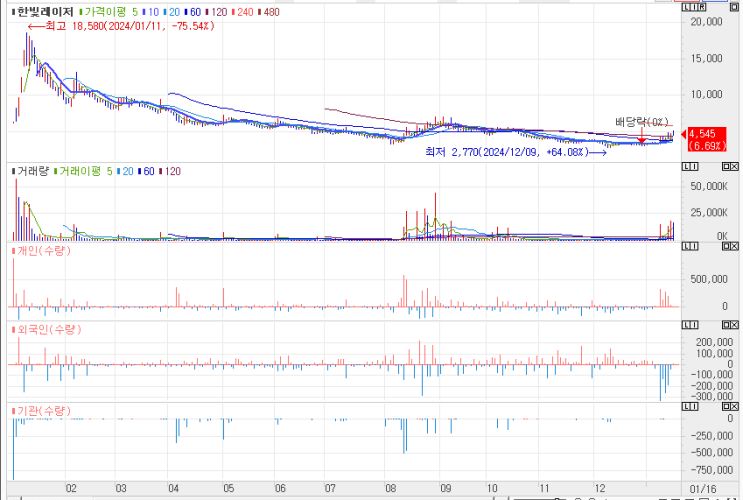This screenshot has width=743, height=500.
Task: Click the 500,000 axis value in 개인 panel
Action: (709, 279)
